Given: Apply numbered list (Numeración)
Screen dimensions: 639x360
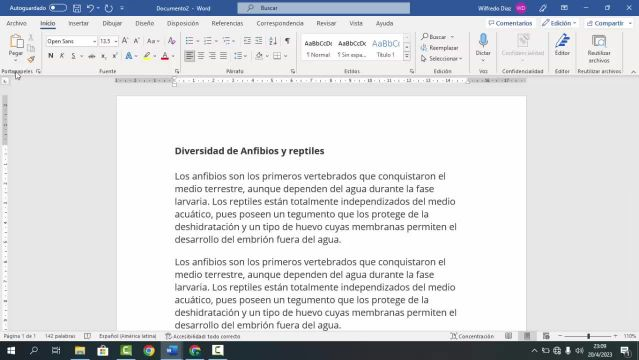Looking at the screenshot, I should 208,41.
